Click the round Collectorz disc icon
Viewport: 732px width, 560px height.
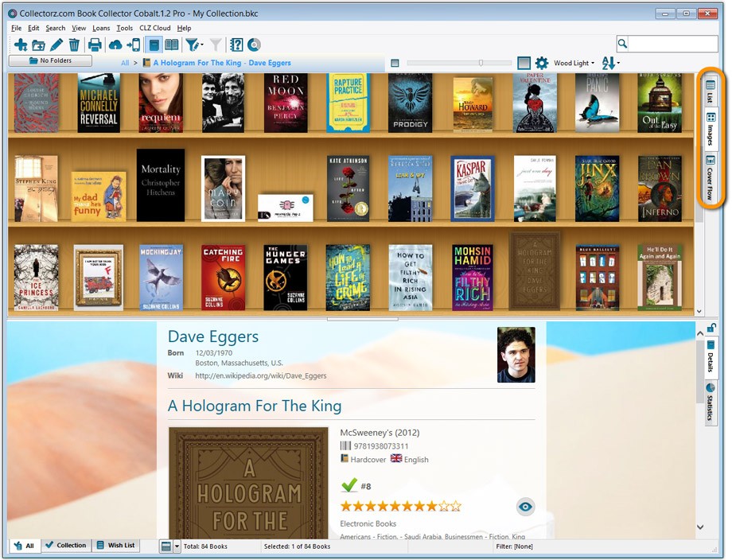point(254,45)
